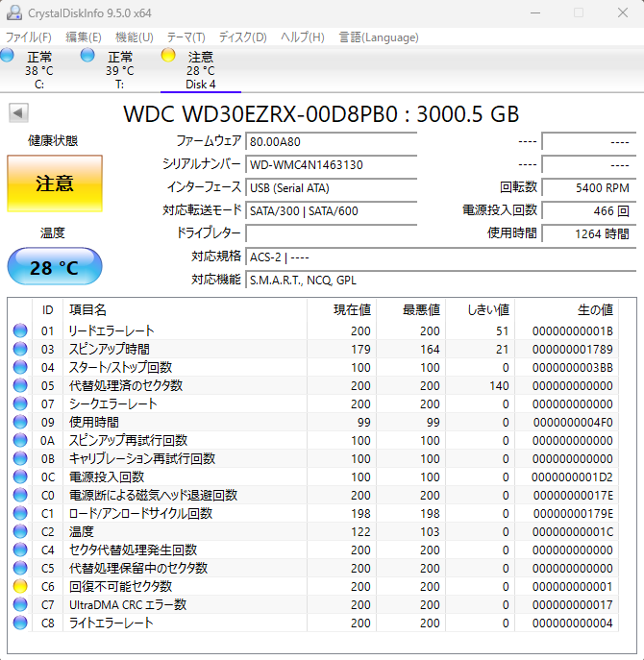Select the blue status orb for drive C:
Image resolution: width=644 pixels, height=660 pixels.
click(8, 56)
